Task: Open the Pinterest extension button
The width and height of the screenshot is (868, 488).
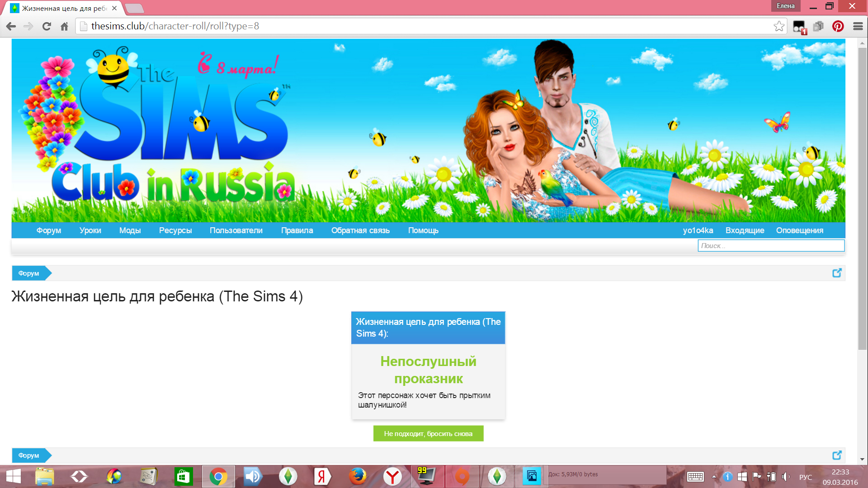Action: (x=838, y=26)
